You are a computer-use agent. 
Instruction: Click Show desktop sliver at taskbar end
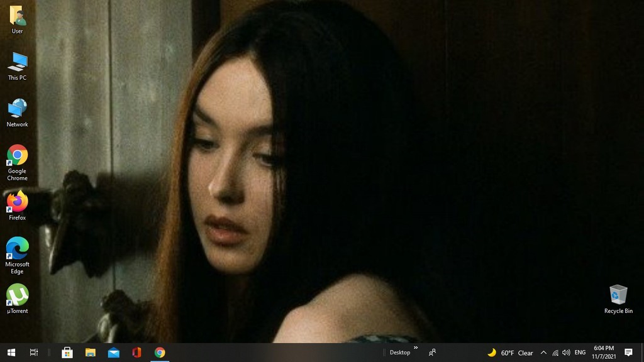(642, 353)
